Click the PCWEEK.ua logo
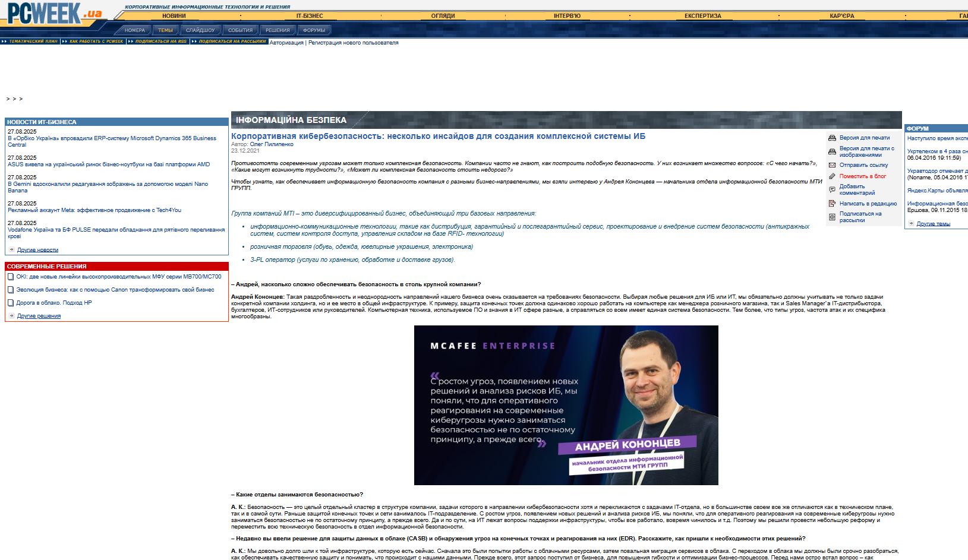The height and width of the screenshot is (560, 968). click(54, 13)
